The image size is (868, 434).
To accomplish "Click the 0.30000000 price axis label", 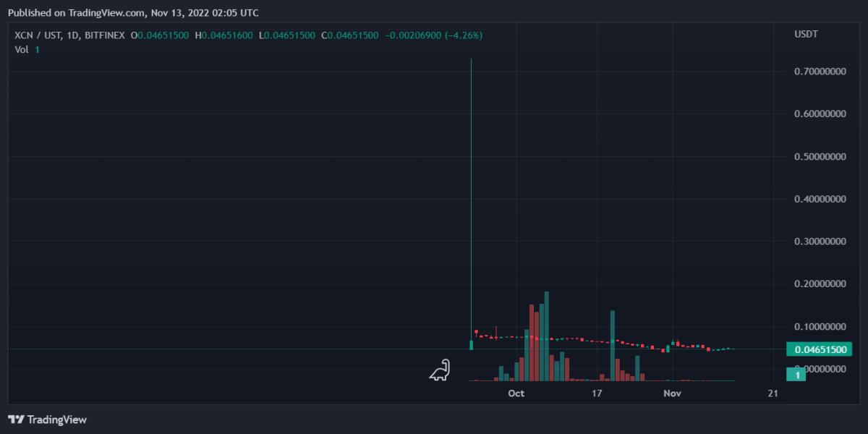I will (820, 242).
